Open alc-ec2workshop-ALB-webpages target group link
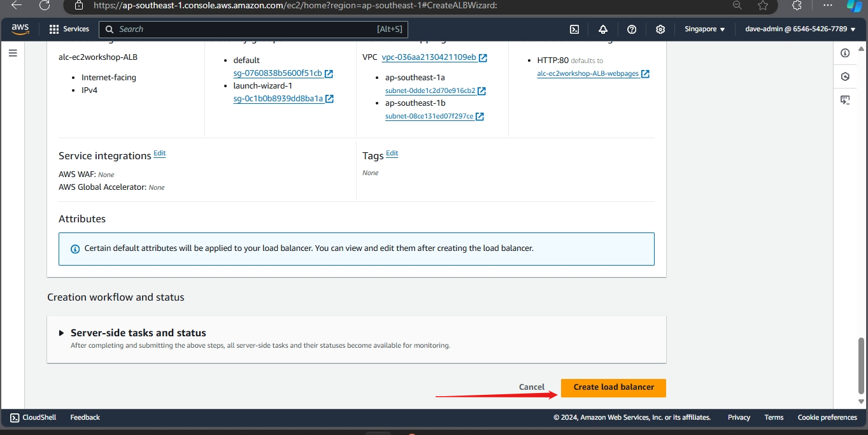Image resolution: width=868 pixels, height=435 pixels. [588, 74]
